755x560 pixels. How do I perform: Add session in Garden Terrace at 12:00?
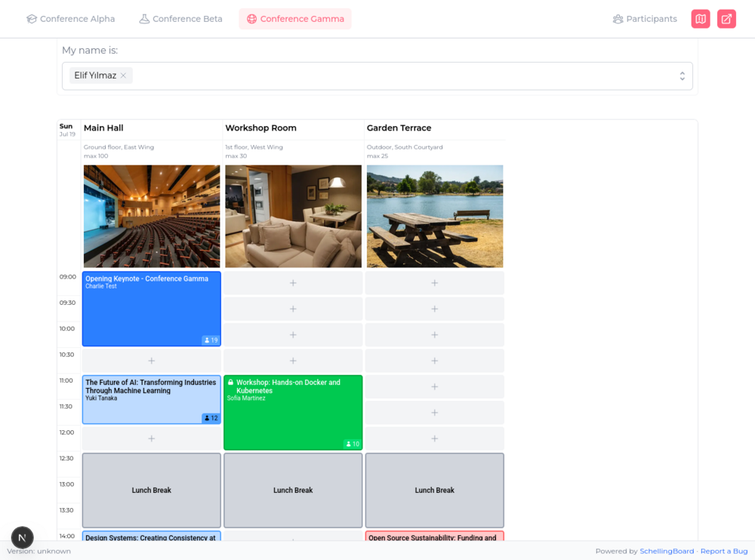(435, 439)
